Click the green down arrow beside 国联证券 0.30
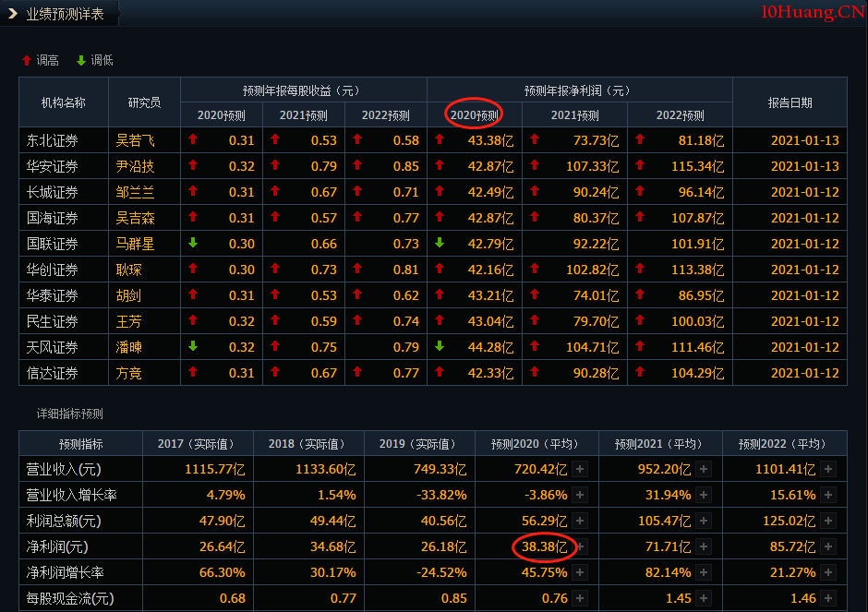This screenshot has height=612, width=868. click(193, 243)
